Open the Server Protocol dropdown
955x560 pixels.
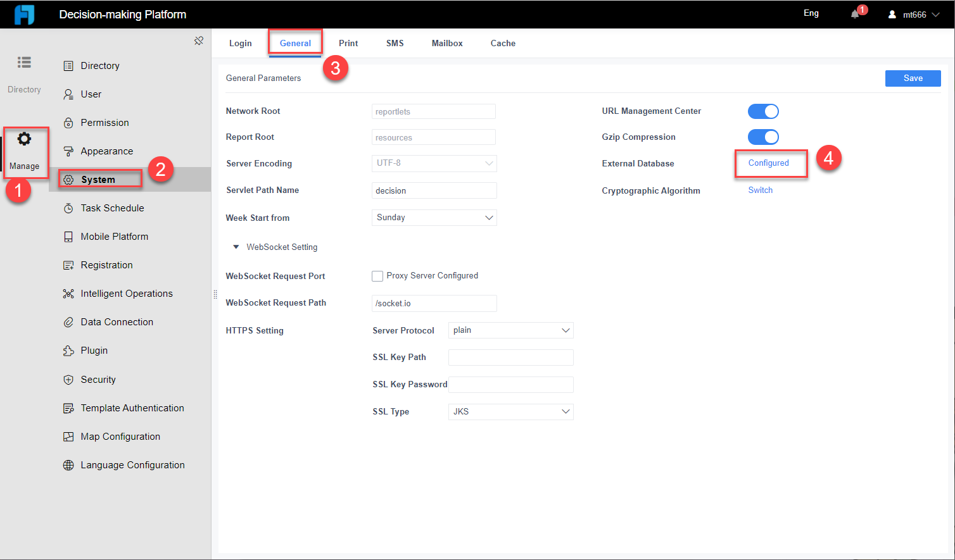(x=510, y=330)
